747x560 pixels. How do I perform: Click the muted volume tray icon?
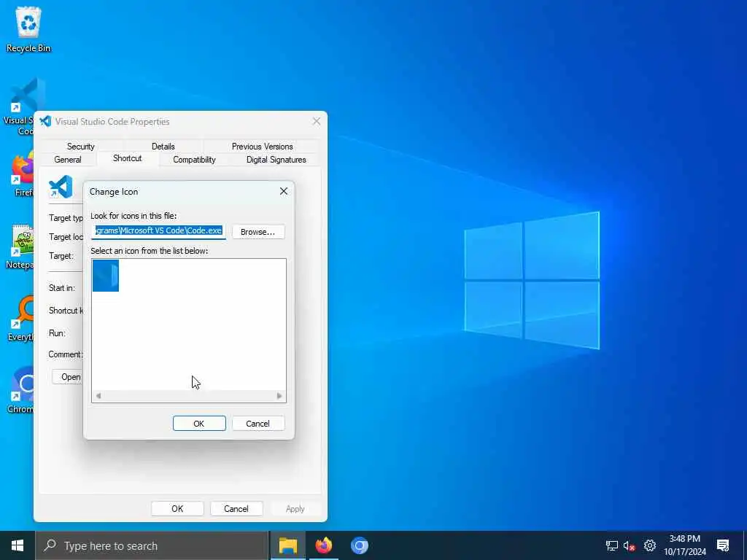pyautogui.click(x=630, y=545)
